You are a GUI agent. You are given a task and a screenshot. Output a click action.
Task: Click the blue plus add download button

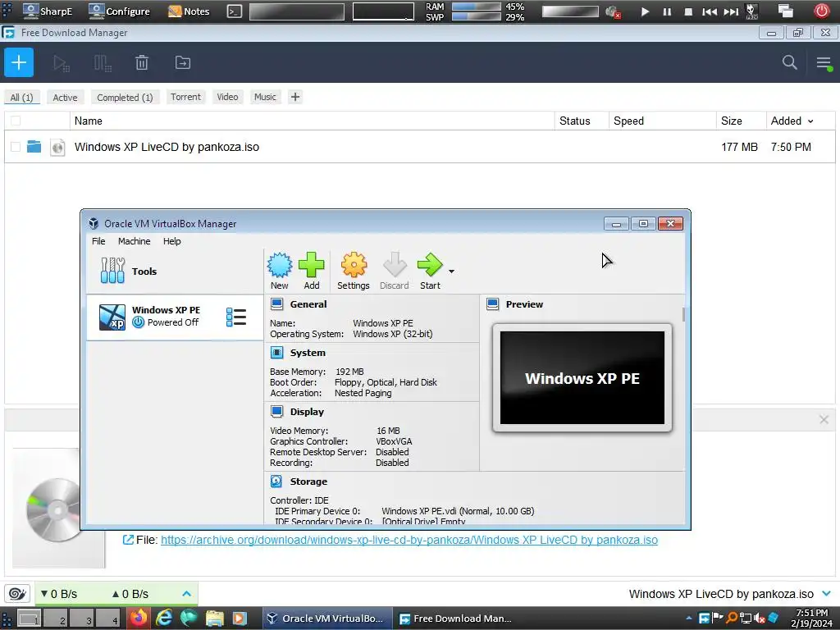pos(19,62)
